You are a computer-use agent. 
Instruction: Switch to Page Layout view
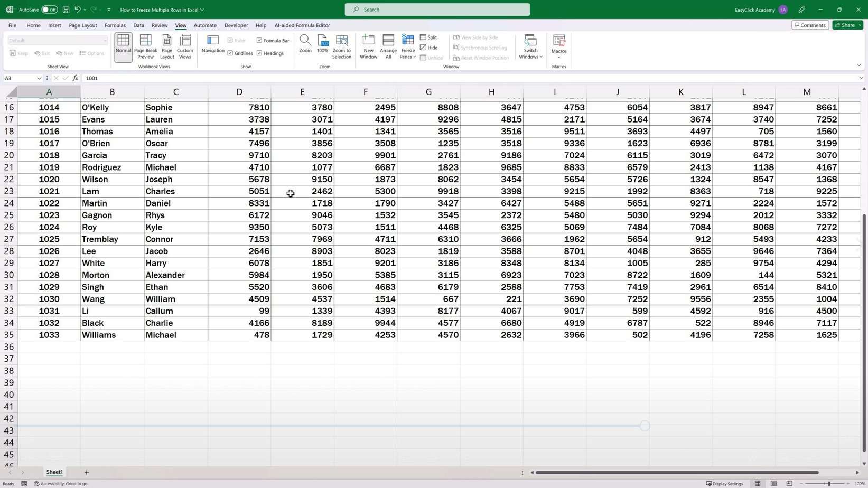pos(167,46)
